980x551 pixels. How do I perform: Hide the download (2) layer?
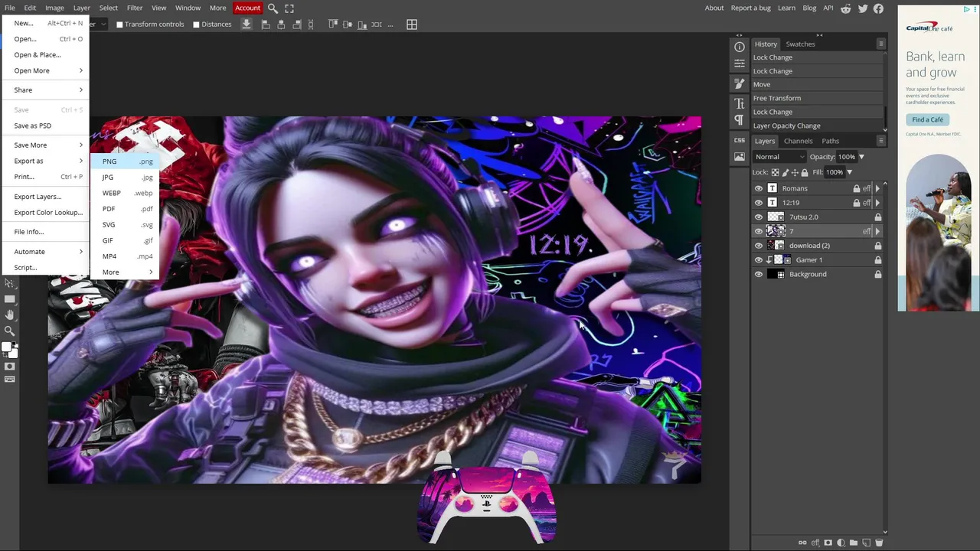pyautogui.click(x=759, y=246)
